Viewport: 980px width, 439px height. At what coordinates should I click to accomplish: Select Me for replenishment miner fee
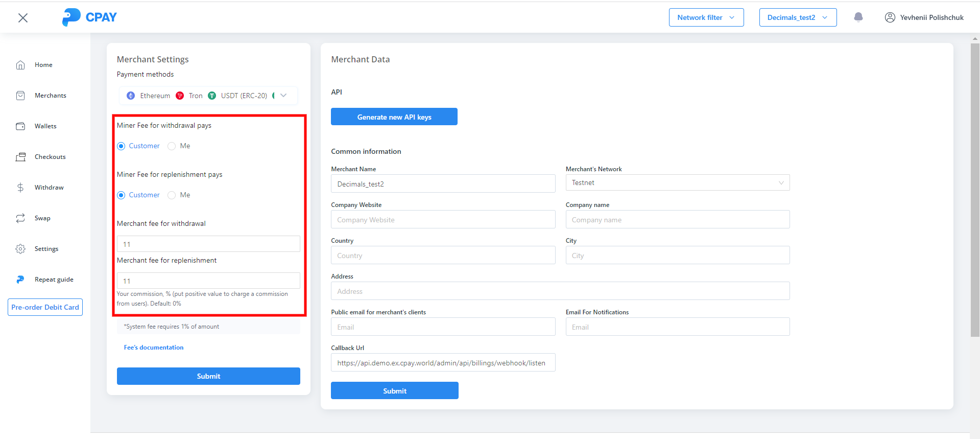point(172,195)
